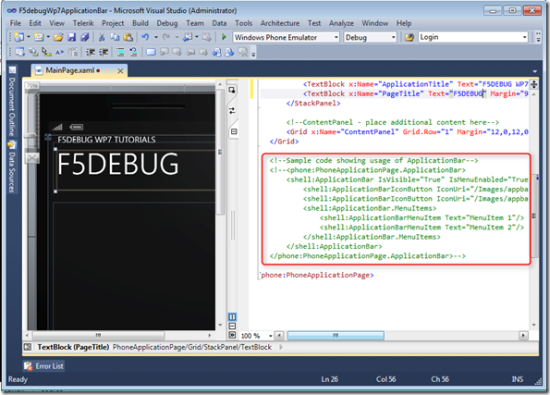Click the Redo arrow icon
The image size is (550, 395).
coord(166,37)
